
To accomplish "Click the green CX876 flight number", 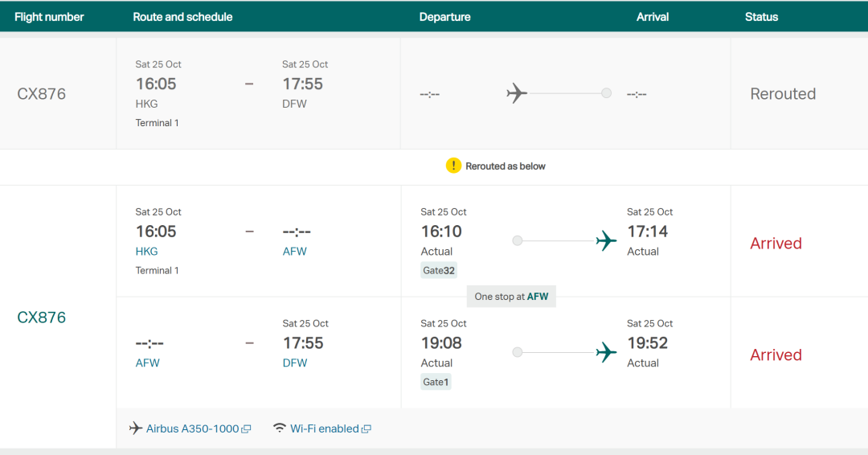I will (42, 318).
